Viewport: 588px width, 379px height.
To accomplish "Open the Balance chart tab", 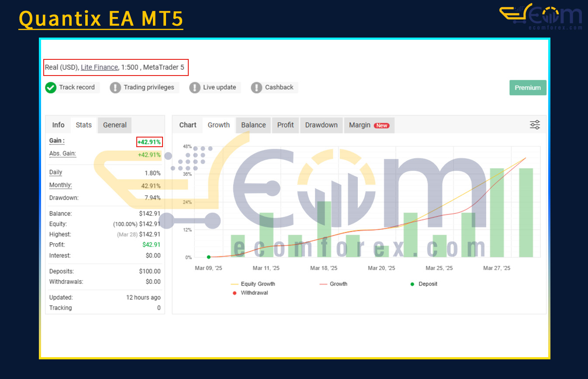I will (x=253, y=125).
